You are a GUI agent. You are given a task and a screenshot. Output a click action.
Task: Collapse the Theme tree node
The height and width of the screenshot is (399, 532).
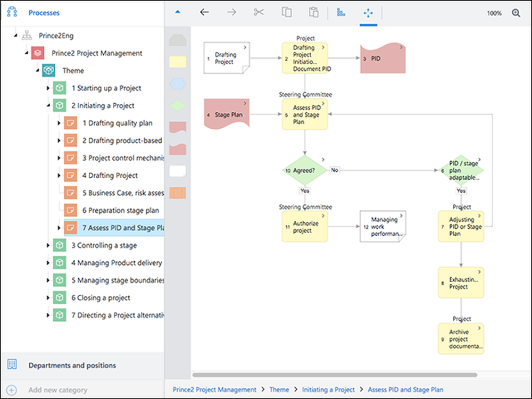pos(37,70)
